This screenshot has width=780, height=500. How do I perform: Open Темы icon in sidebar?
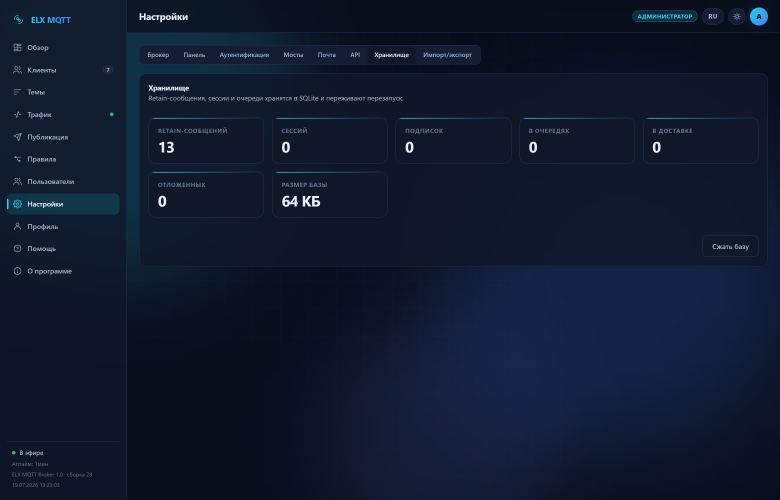click(x=17, y=92)
